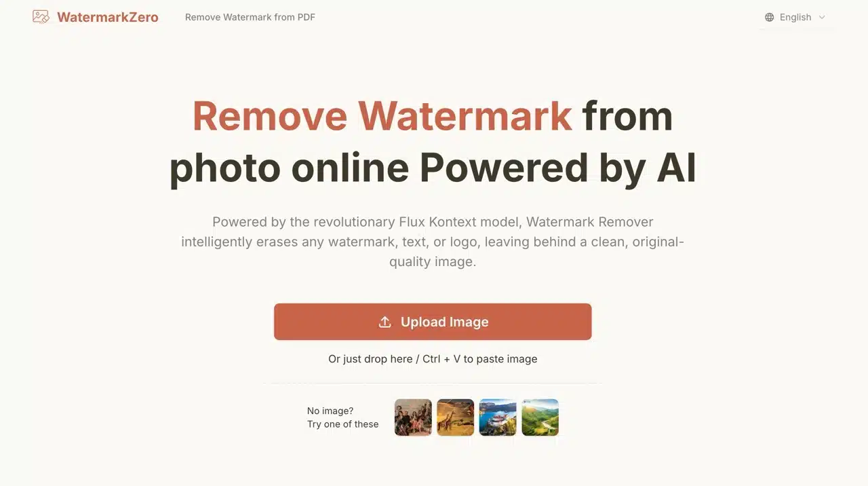Click the WatermarkZero logo icon
This screenshot has height=486, width=868.
41,17
